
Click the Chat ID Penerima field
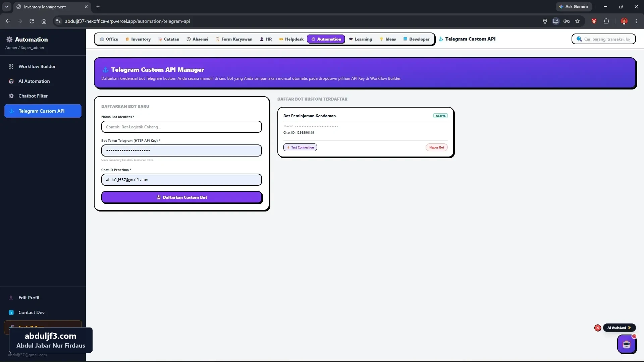[x=181, y=180]
